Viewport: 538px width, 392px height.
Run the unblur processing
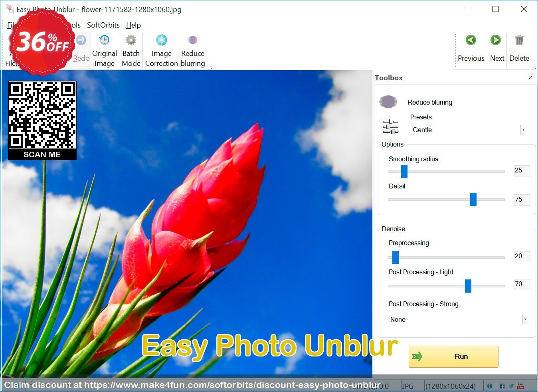point(453,356)
